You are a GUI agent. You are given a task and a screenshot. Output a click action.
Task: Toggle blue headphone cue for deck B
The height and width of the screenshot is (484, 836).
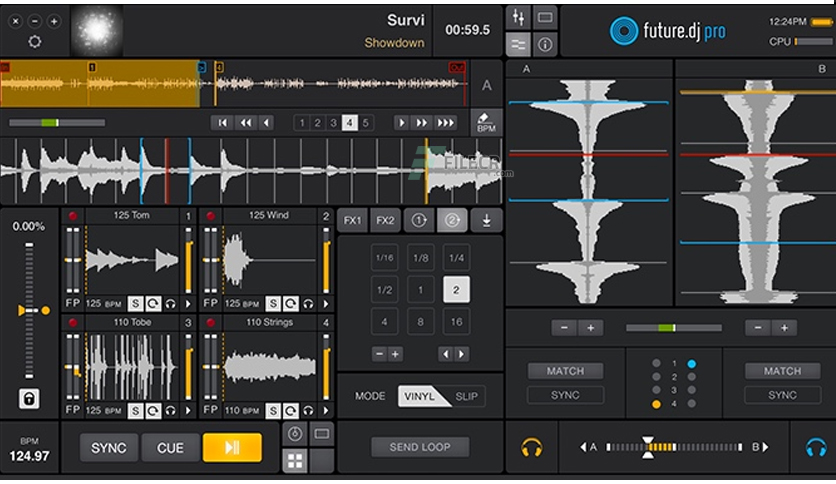pyautogui.click(x=816, y=447)
